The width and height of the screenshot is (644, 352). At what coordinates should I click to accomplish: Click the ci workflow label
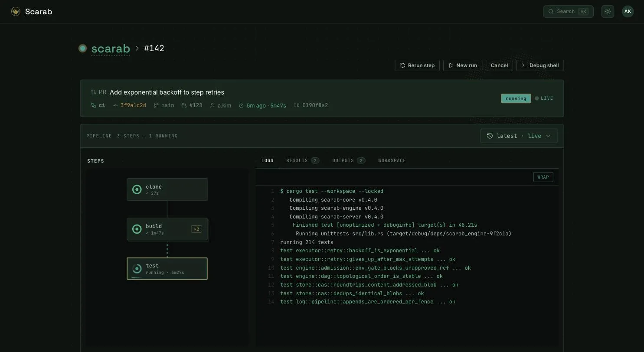point(102,105)
